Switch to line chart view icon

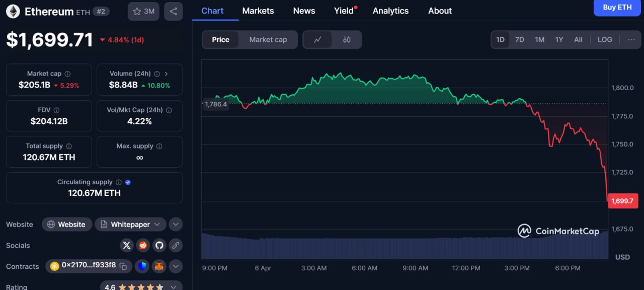click(317, 40)
